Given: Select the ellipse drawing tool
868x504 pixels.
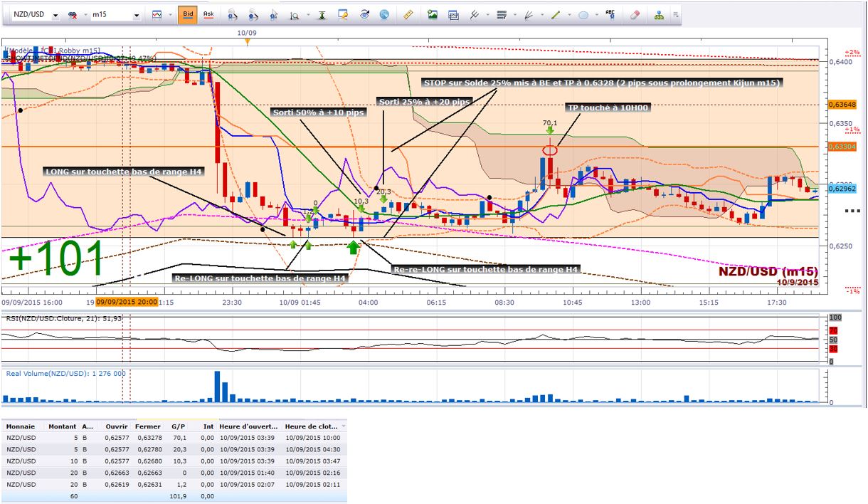Looking at the screenshot, I should (x=583, y=14).
